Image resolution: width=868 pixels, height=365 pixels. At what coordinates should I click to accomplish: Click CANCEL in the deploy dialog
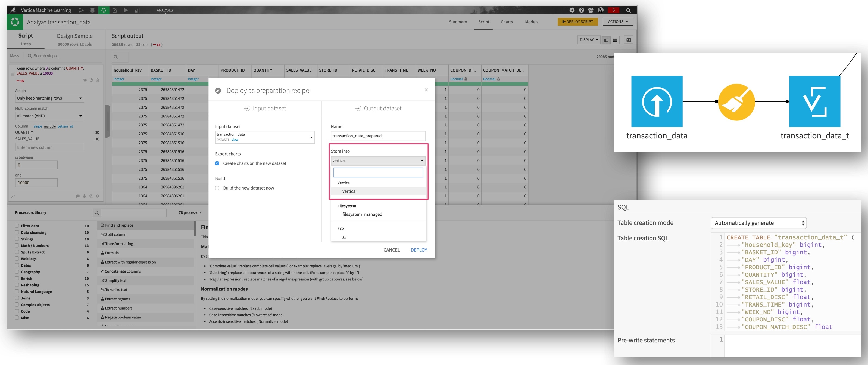tap(392, 250)
